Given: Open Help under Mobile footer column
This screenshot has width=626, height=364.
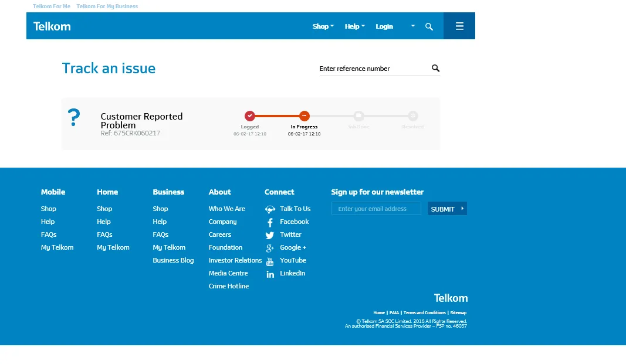Looking at the screenshot, I should [48, 221].
